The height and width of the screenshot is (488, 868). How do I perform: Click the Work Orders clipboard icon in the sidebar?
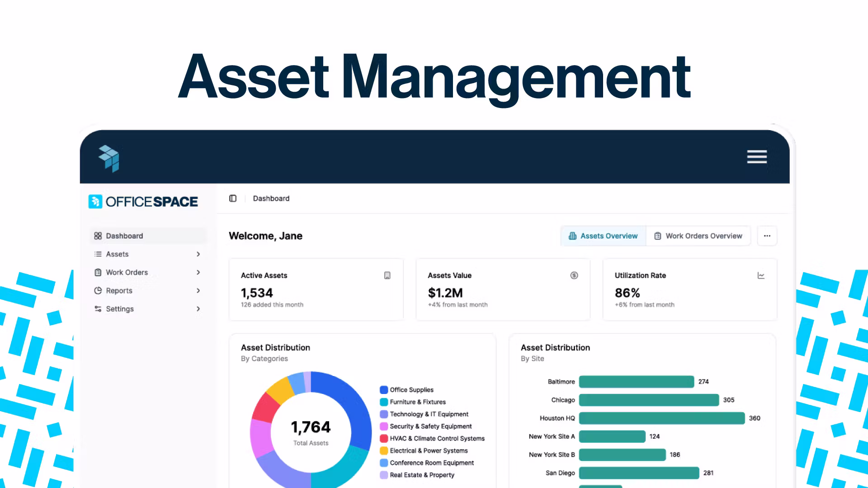(98, 272)
